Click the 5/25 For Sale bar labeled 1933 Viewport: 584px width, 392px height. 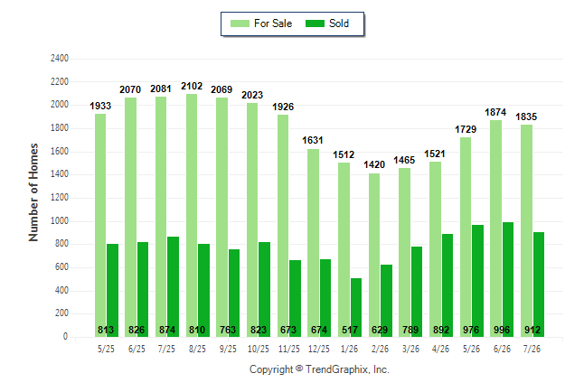coord(100,226)
